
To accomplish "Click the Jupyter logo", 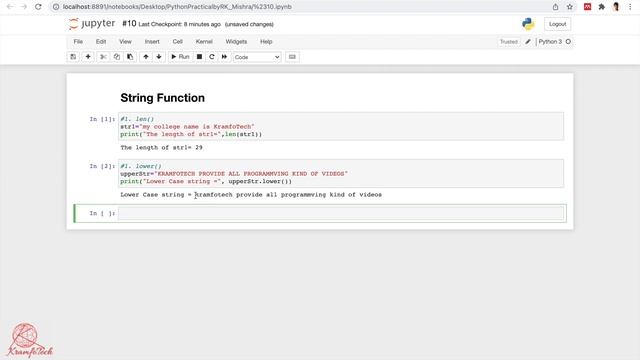I will 92,24.
